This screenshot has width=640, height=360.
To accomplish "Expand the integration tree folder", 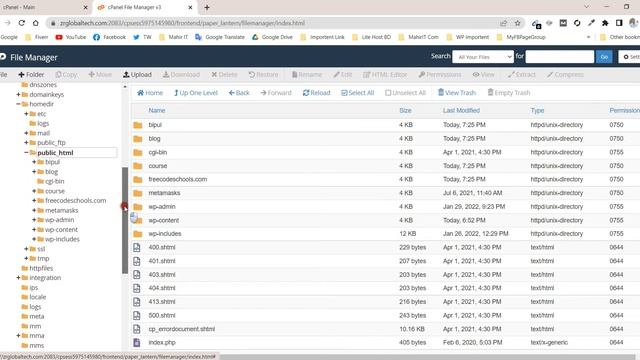I will 18,278.
